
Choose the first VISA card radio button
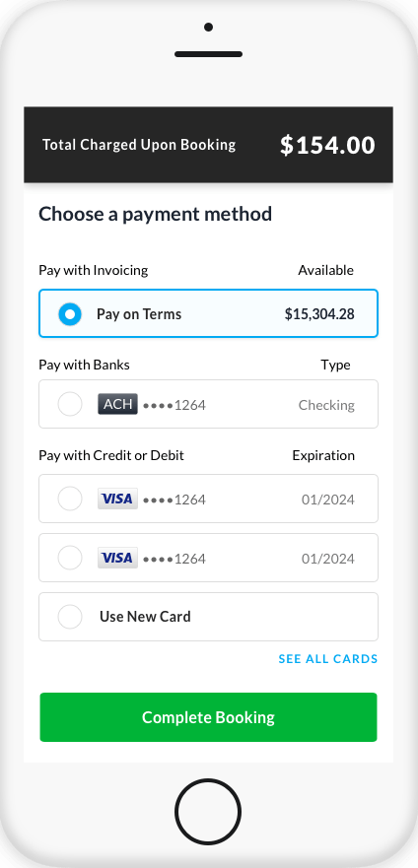coord(70,499)
